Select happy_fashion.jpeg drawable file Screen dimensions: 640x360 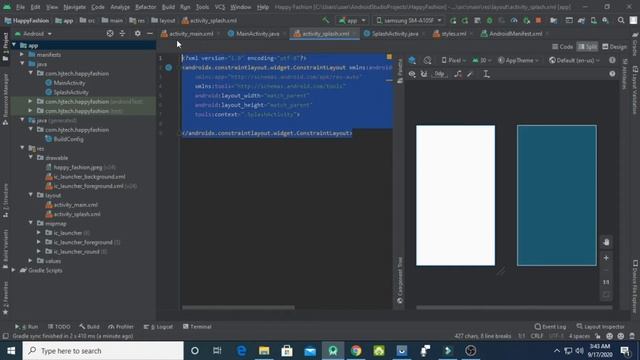point(80,167)
